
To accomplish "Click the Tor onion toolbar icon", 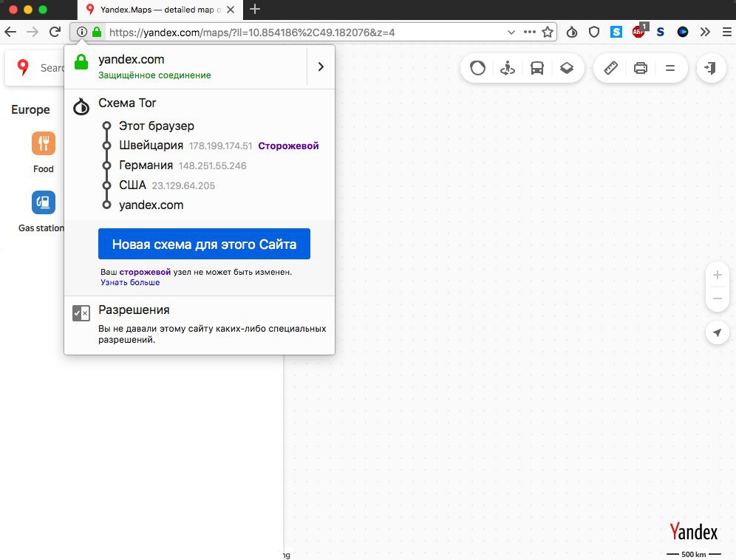I will [x=572, y=32].
